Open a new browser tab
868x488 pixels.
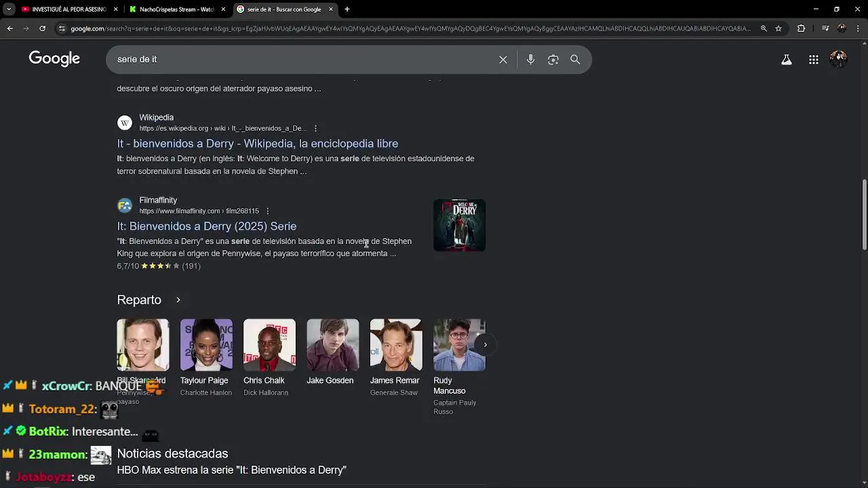(347, 9)
